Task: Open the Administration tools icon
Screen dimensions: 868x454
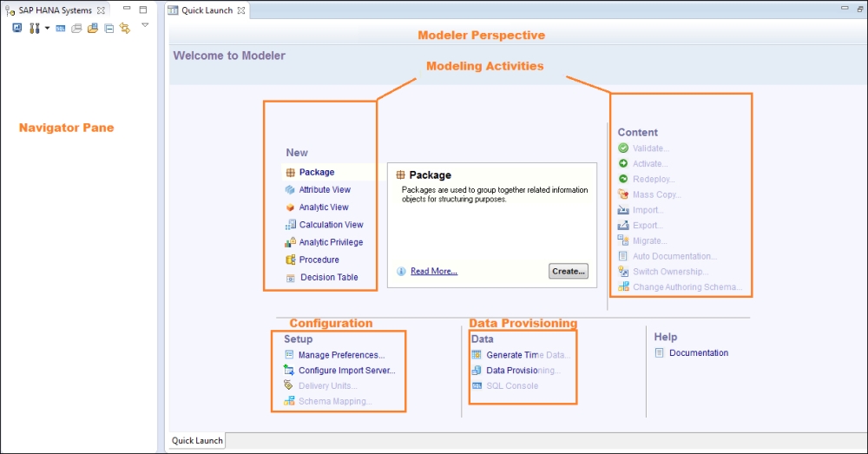Action: 35,29
